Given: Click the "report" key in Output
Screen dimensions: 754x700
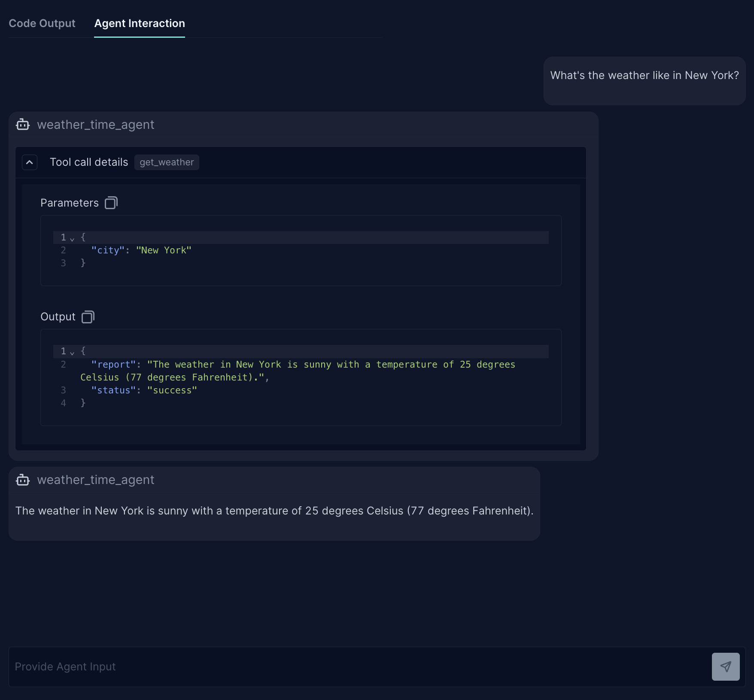Looking at the screenshot, I should (x=113, y=365).
